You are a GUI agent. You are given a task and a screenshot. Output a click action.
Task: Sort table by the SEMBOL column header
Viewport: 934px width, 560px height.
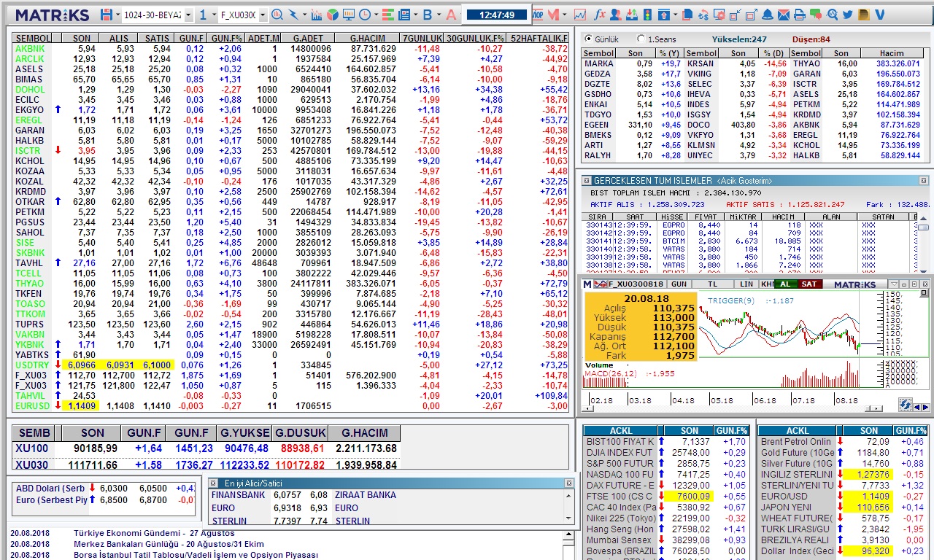click(x=33, y=38)
